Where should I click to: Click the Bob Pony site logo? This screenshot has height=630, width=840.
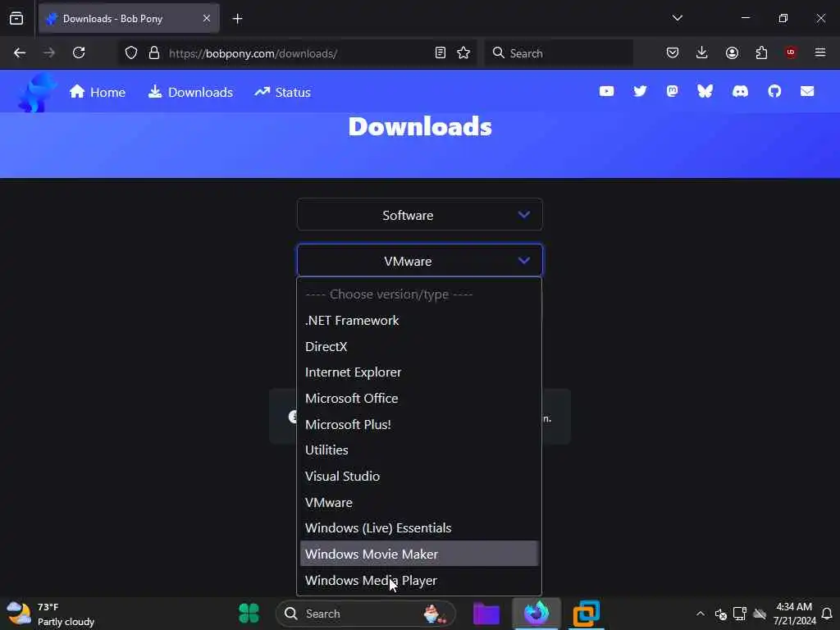coord(36,92)
